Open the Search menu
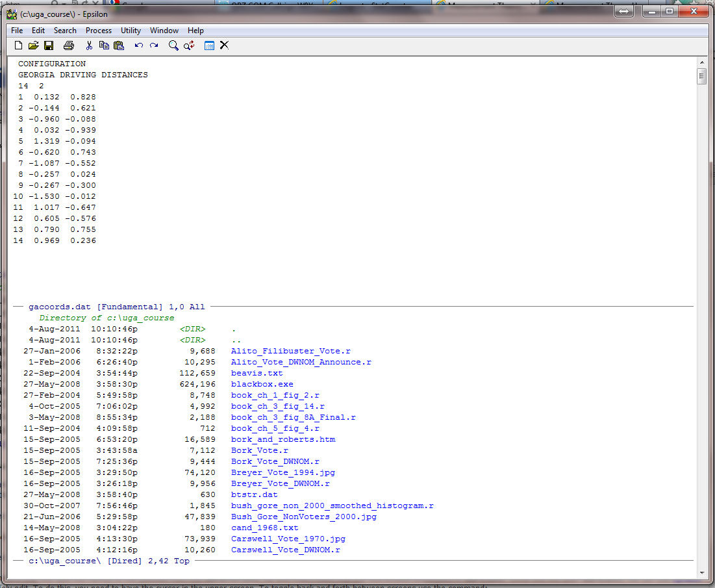The height and width of the screenshot is (588, 715). 65,31
